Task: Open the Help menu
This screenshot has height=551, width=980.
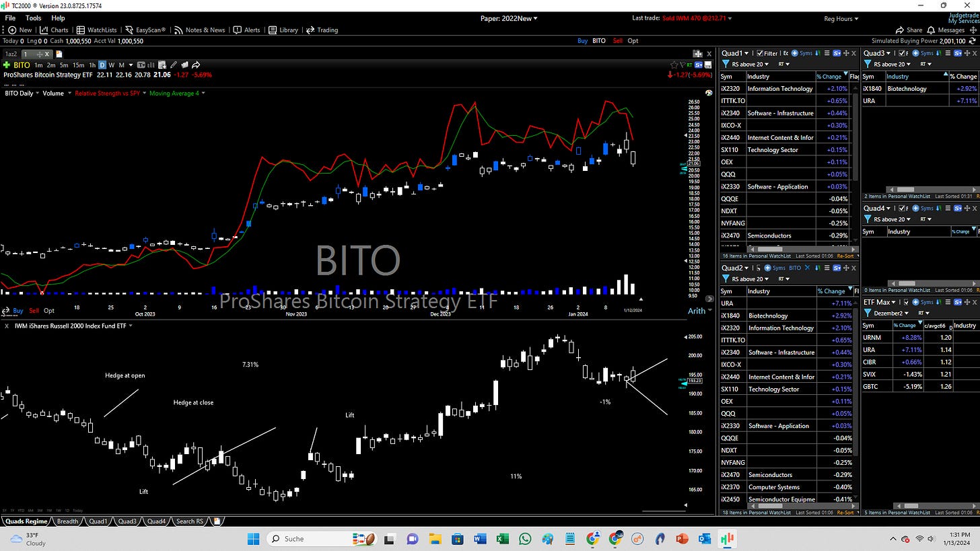Action: click(58, 18)
